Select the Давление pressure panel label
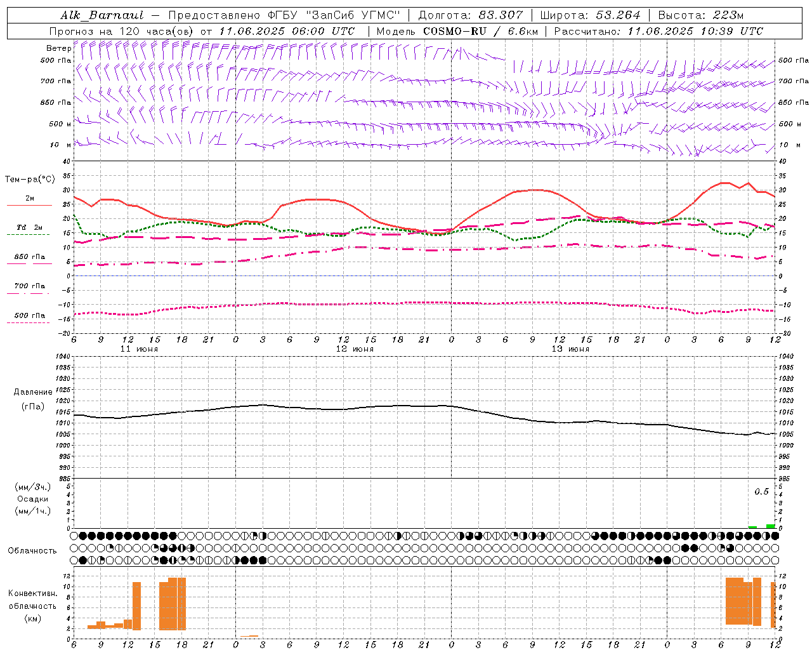812x650 pixels. pyautogui.click(x=33, y=392)
